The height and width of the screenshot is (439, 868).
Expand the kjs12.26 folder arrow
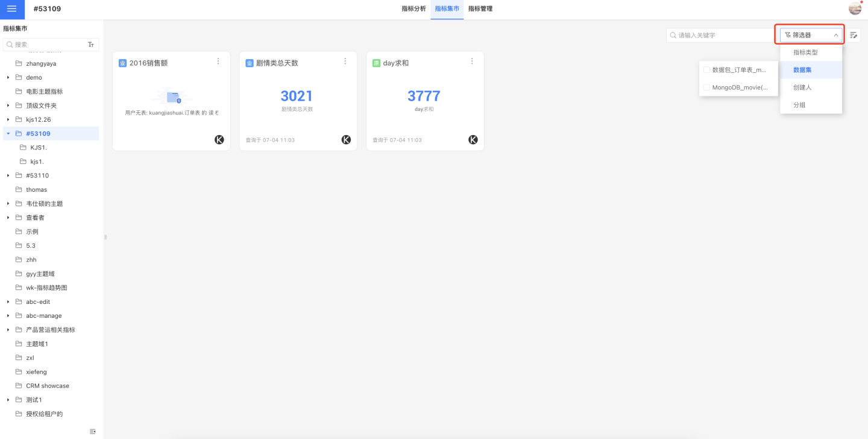pyautogui.click(x=8, y=119)
